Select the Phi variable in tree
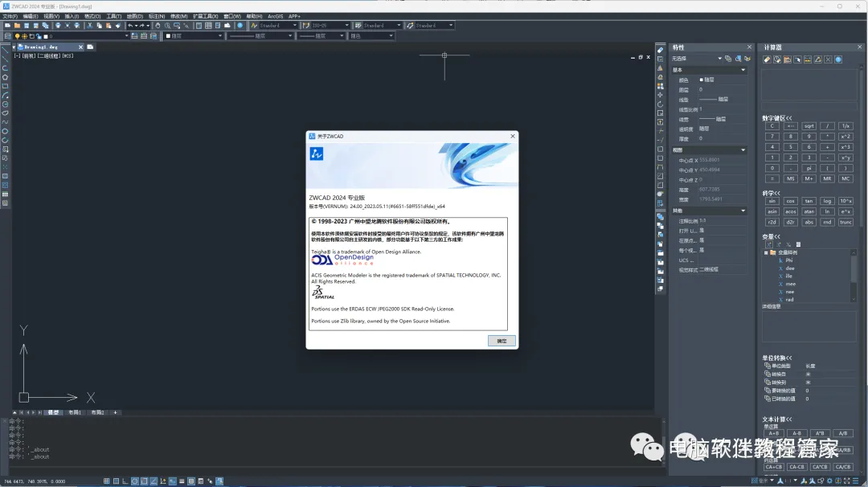This screenshot has width=868, height=487. (x=789, y=260)
